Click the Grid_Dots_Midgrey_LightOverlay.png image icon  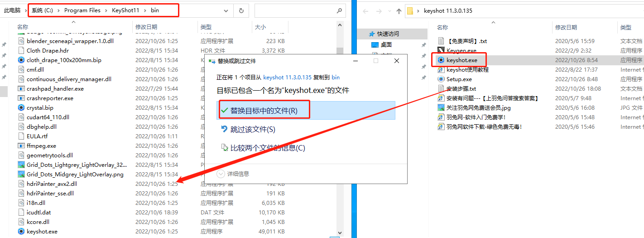21,174
